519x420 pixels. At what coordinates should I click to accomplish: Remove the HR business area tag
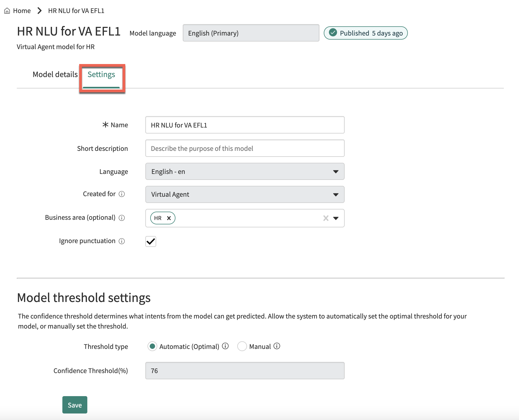click(169, 218)
